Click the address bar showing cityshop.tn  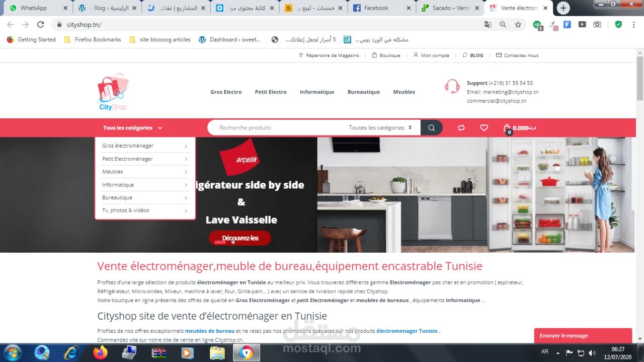click(x=267, y=24)
